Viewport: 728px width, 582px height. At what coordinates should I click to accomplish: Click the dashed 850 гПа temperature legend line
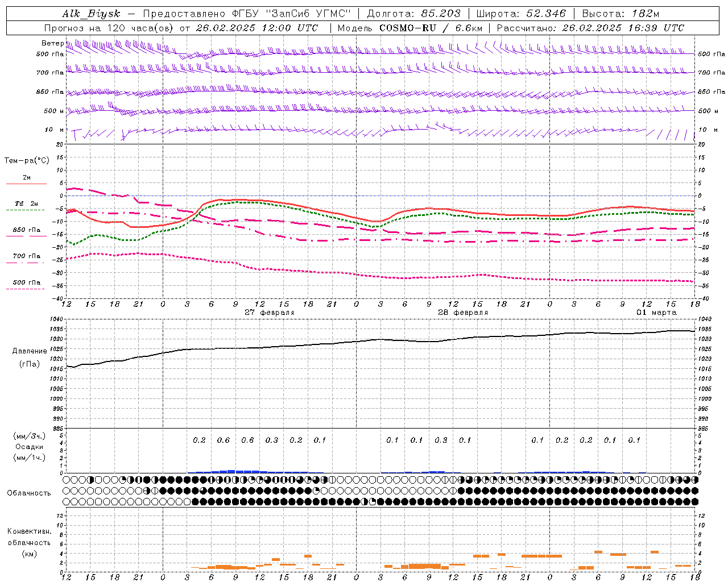pyautogui.click(x=25, y=236)
